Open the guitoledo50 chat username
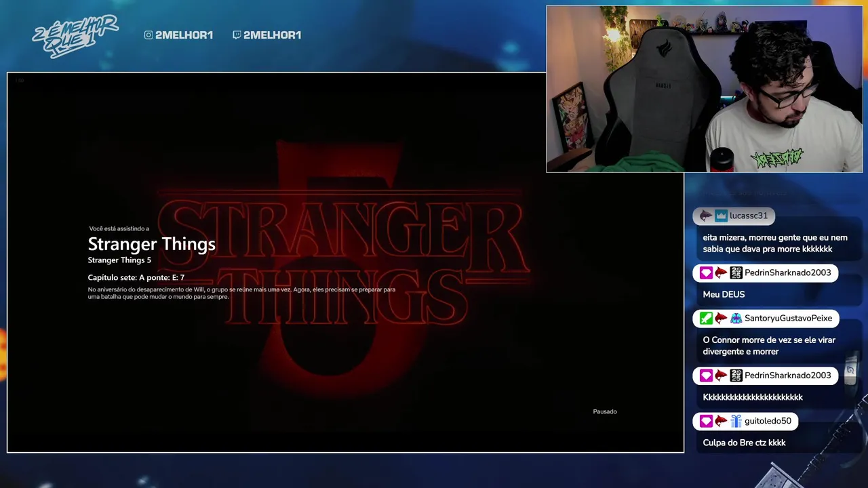The image size is (868, 488). coord(768,422)
